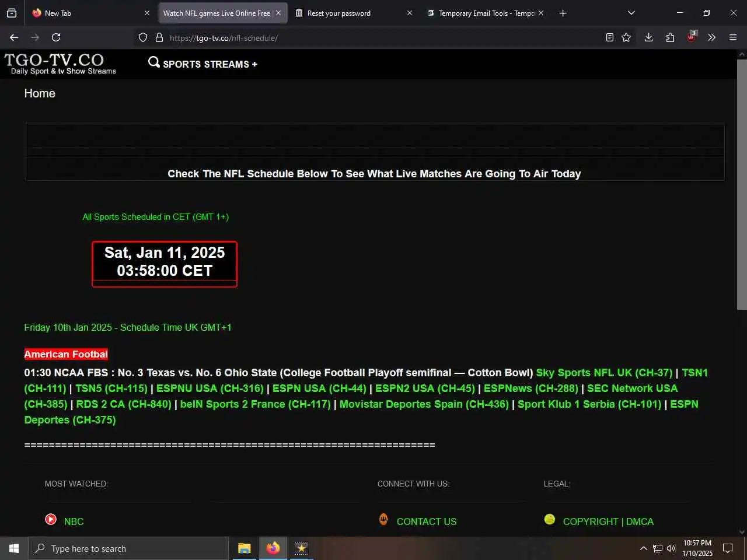Toggle reader view icon
The width and height of the screenshot is (747, 560).
click(610, 37)
